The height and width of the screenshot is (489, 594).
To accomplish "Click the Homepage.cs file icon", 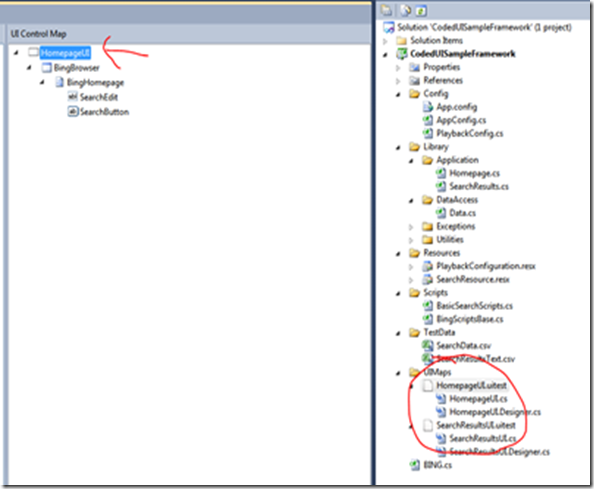I will (x=441, y=173).
